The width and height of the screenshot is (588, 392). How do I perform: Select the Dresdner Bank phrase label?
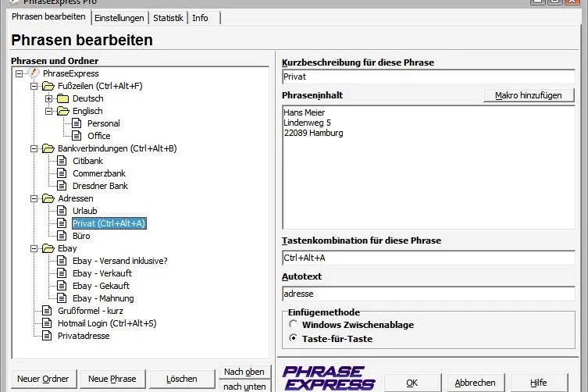click(100, 186)
